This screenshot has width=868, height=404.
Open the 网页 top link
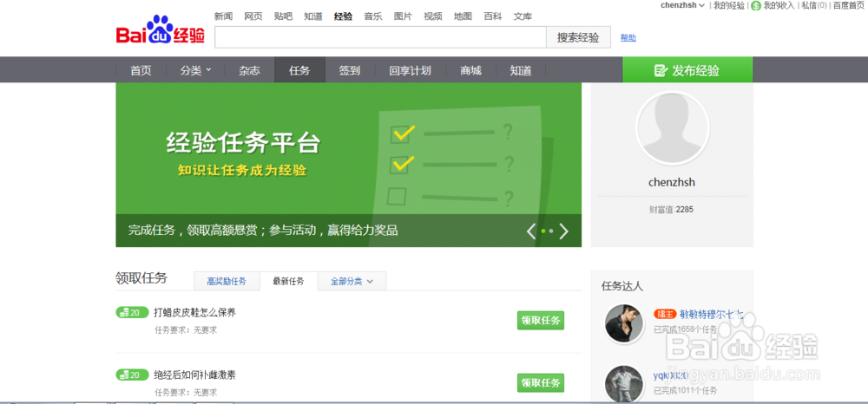tap(253, 16)
